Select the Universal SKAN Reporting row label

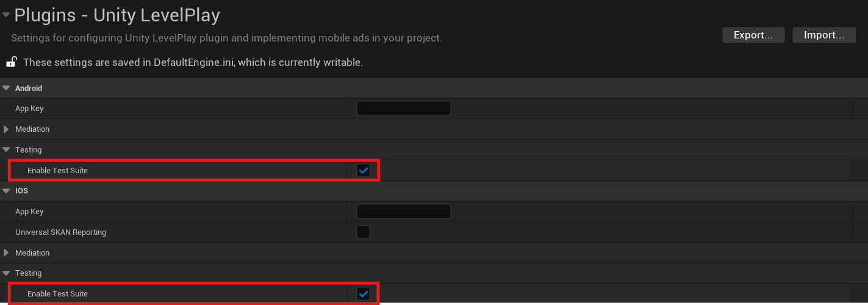click(x=60, y=232)
